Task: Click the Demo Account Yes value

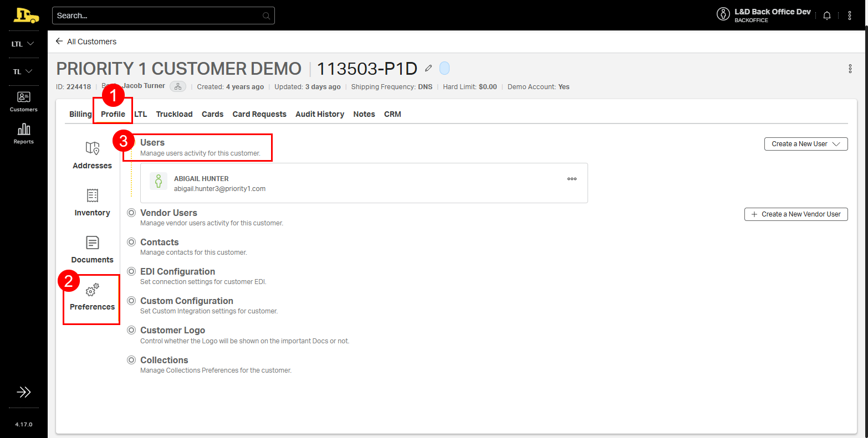Action: (x=564, y=87)
